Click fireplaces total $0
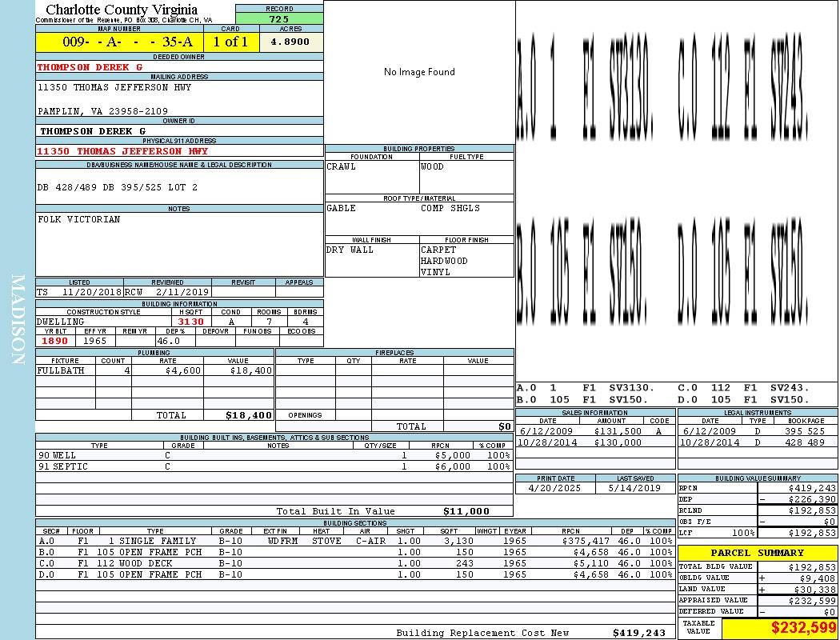The image size is (840, 640). (x=505, y=426)
